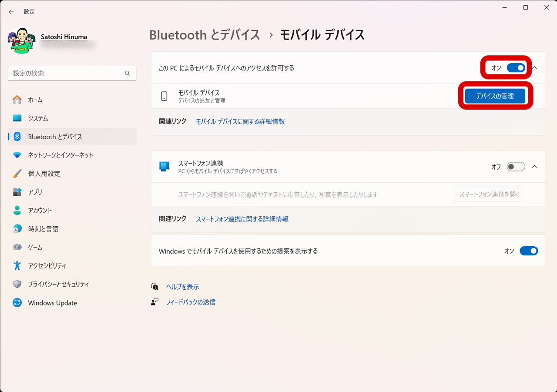The image size is (557, 392).
Task: Enable the スマートフォン連携 toggle
Action: [x=516, y=167]
